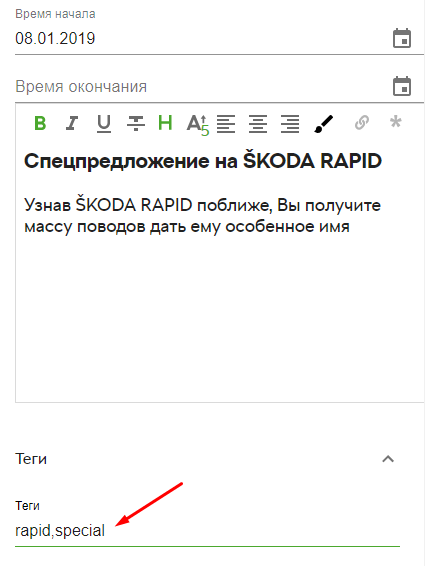The image size is (425, 566).
Task: Align text to the right
Action: coord(290,123)
